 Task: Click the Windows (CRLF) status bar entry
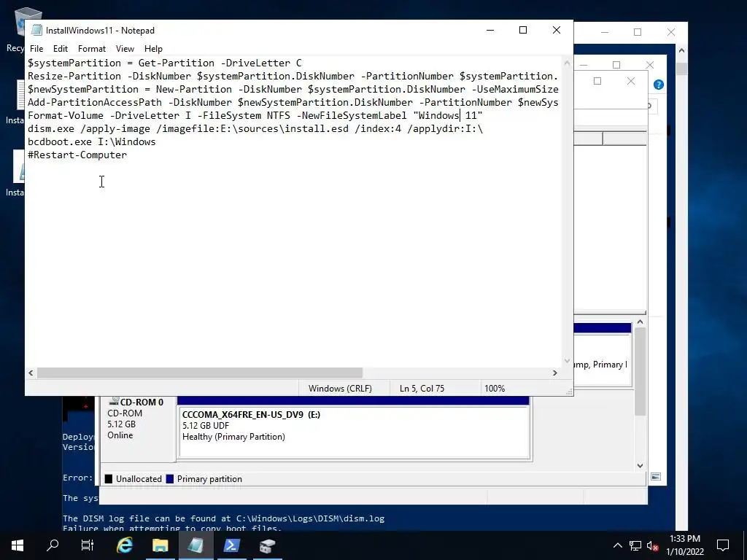[340, 388]
